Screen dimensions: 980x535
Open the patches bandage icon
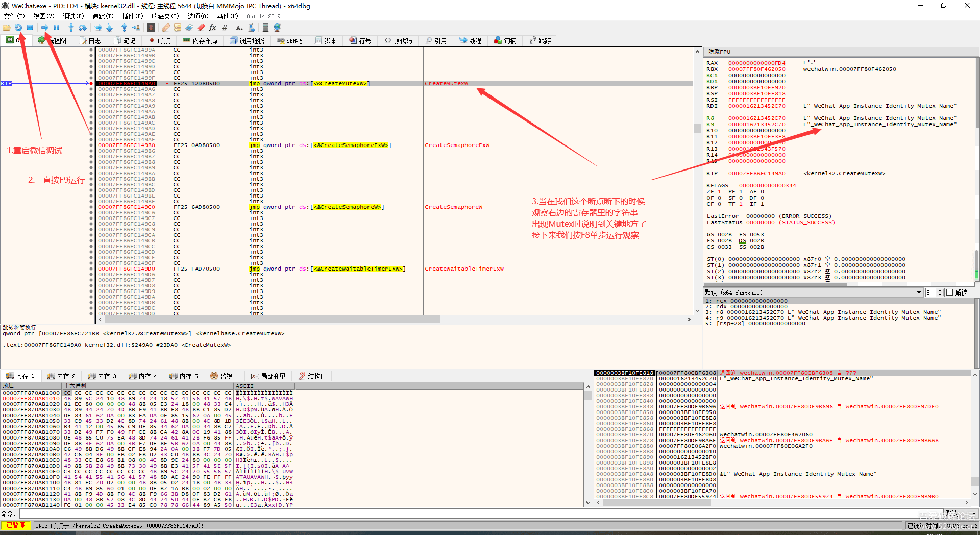166,28
